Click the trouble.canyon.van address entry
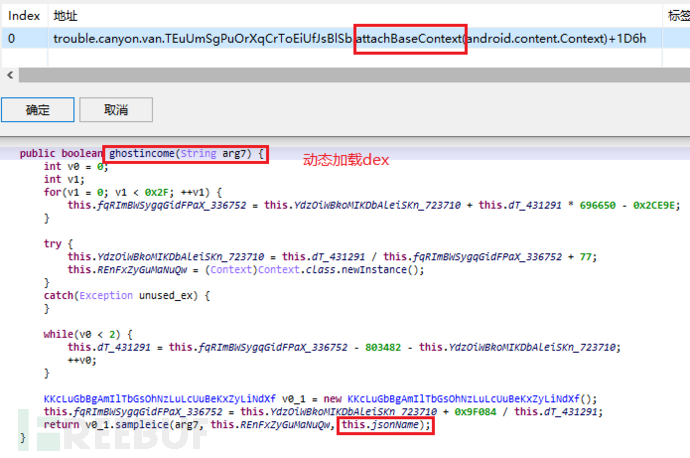690x458 pixels. coord(200,38)
